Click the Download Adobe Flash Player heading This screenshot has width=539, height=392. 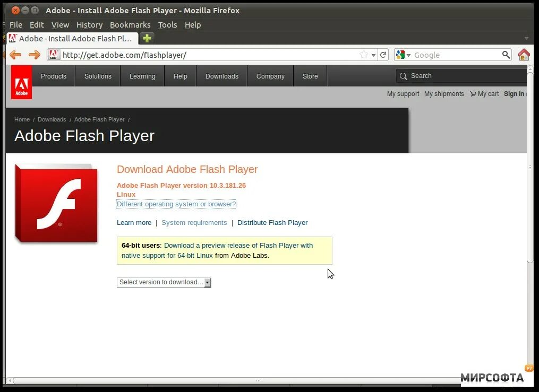coord(187,169)
